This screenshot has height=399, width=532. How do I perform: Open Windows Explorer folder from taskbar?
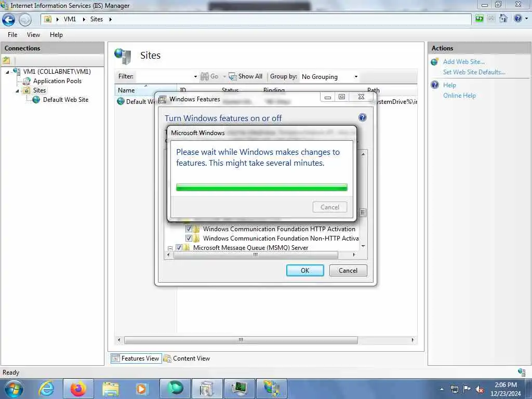111,389
